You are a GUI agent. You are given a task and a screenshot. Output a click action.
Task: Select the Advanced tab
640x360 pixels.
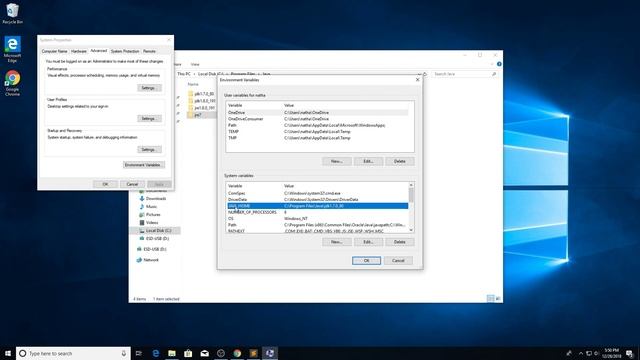coord(98,51)
